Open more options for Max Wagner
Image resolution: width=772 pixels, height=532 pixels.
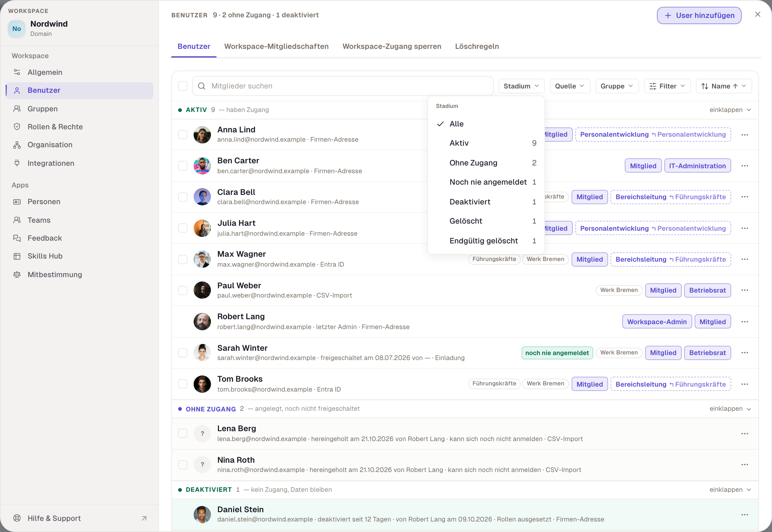pyautogui.click(x=745, y=259)
